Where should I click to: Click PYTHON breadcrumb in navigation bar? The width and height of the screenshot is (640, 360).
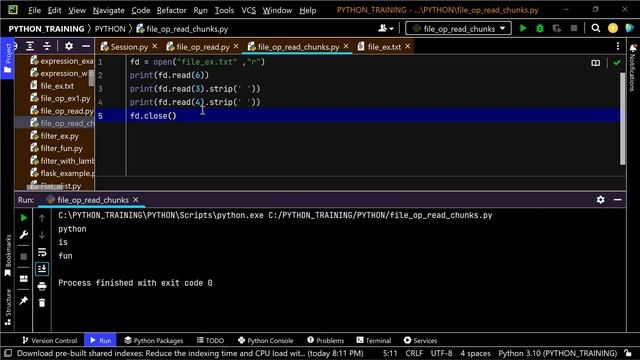pyautogui.click(x=110, y=29)
